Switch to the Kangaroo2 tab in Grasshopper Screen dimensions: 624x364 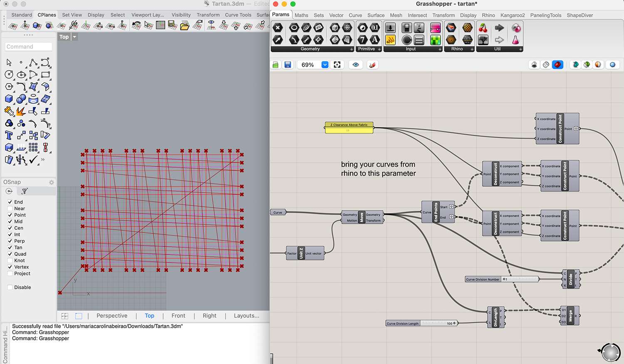click(x=513, y=15)
